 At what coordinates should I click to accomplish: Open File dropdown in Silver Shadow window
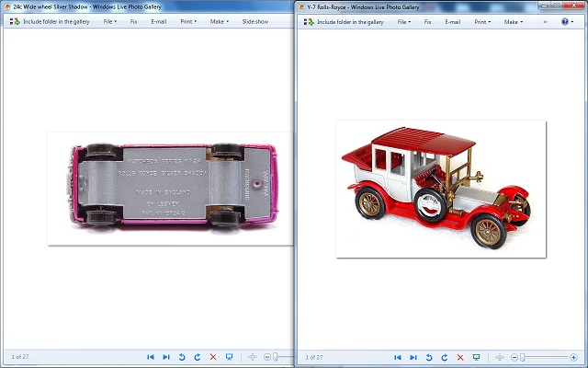point(109,21)
